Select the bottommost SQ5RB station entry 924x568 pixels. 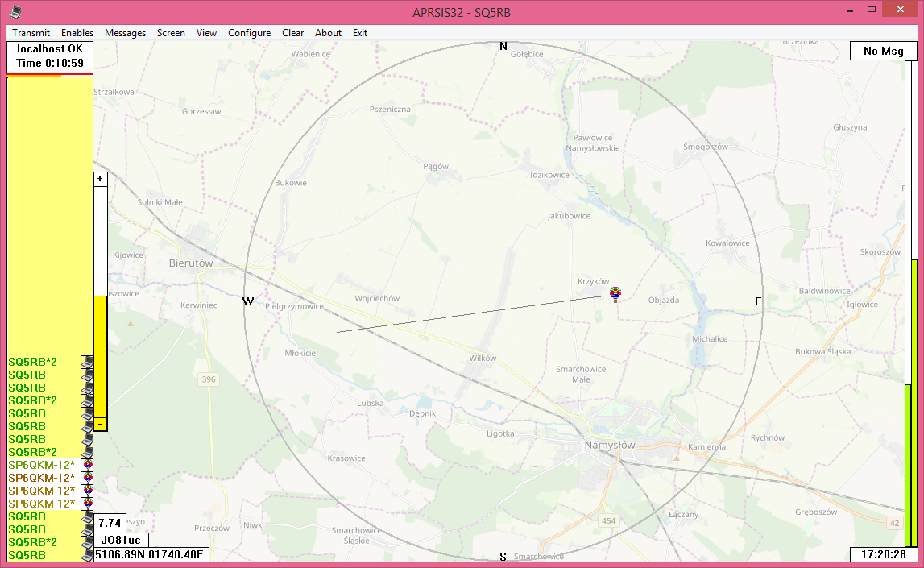pos(27,555)
